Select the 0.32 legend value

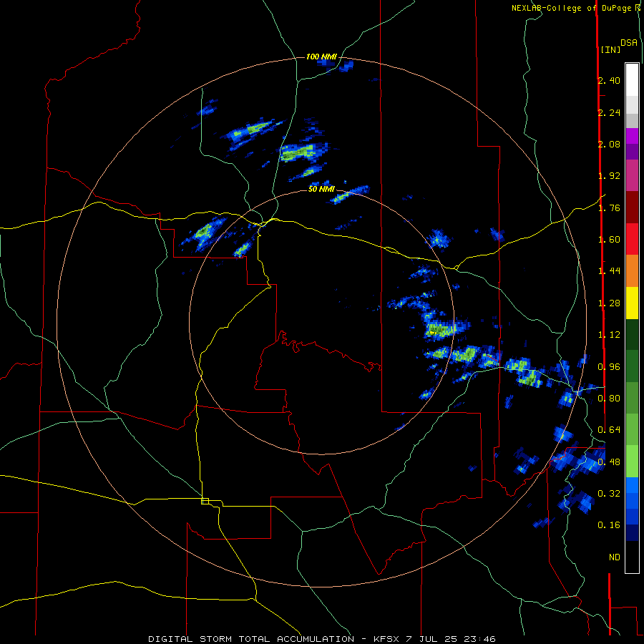pos(609,494)
